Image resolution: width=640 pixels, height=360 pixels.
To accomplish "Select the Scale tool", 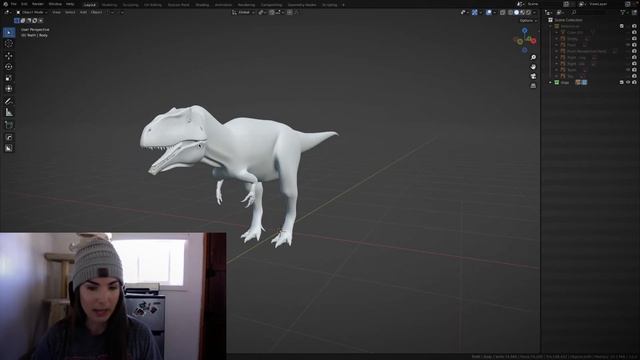I will [9, 78].
